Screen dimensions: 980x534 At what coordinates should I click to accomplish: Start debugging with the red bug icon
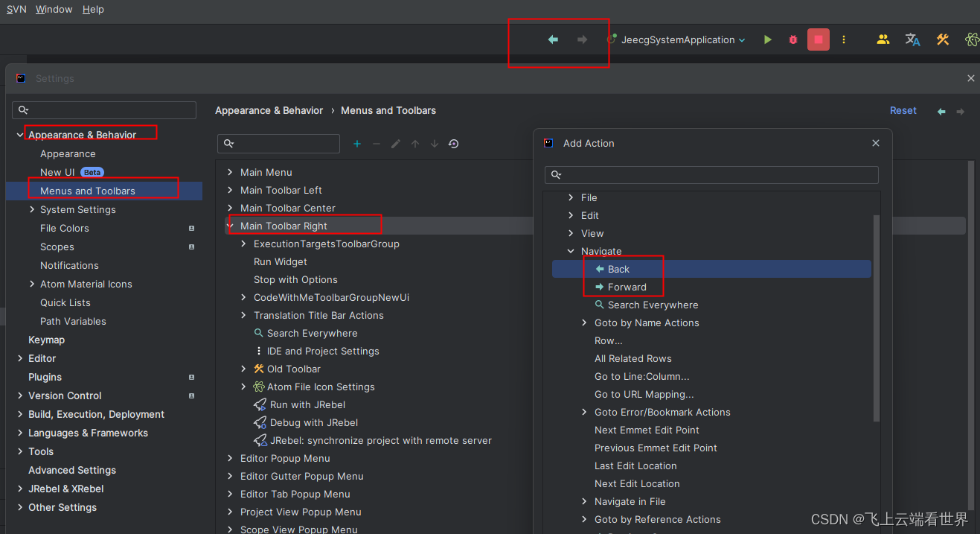(x=793, y=39)
